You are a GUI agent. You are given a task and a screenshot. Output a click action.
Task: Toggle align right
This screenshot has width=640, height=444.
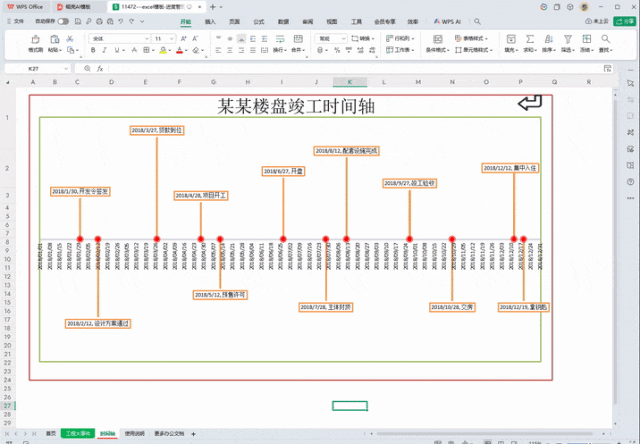tap(241, 50)
